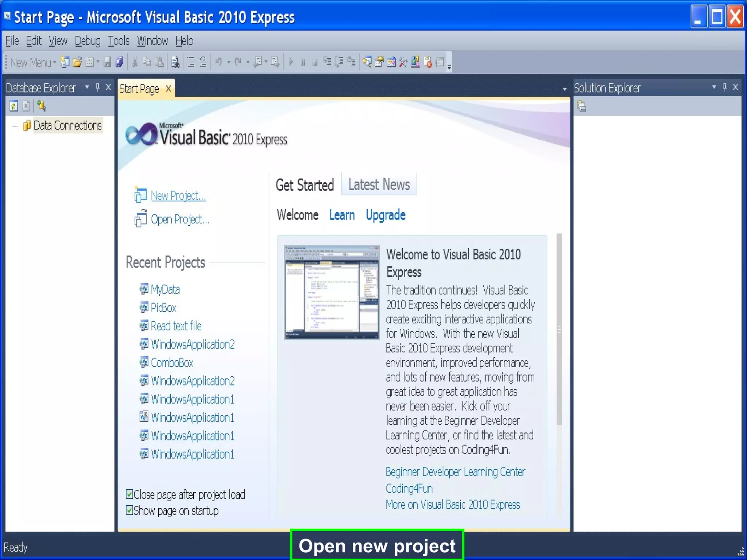Screen dimensions: 747x560
Task: Open the Solution Explorer toolbar icon
Action: point(367,62)
